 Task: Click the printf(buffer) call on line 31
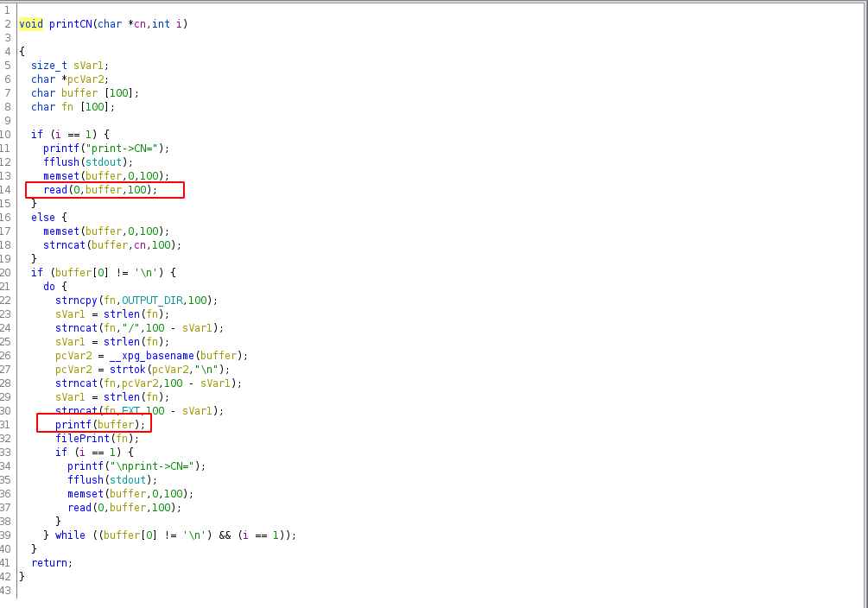(x=73, y=424)
